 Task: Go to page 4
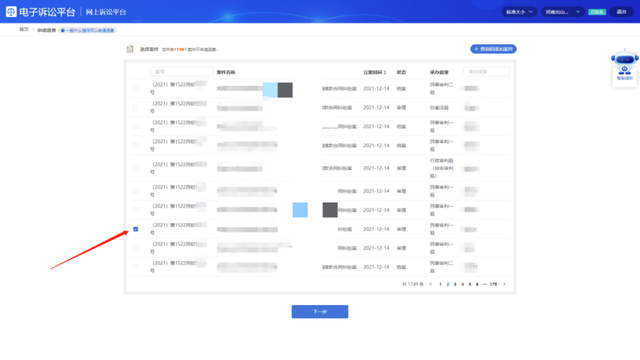coord(462,284)
